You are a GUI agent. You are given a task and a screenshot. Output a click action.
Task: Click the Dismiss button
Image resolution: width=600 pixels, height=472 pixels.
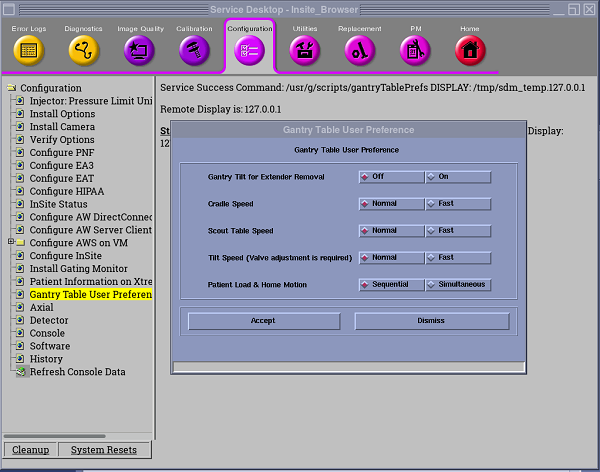431,321
